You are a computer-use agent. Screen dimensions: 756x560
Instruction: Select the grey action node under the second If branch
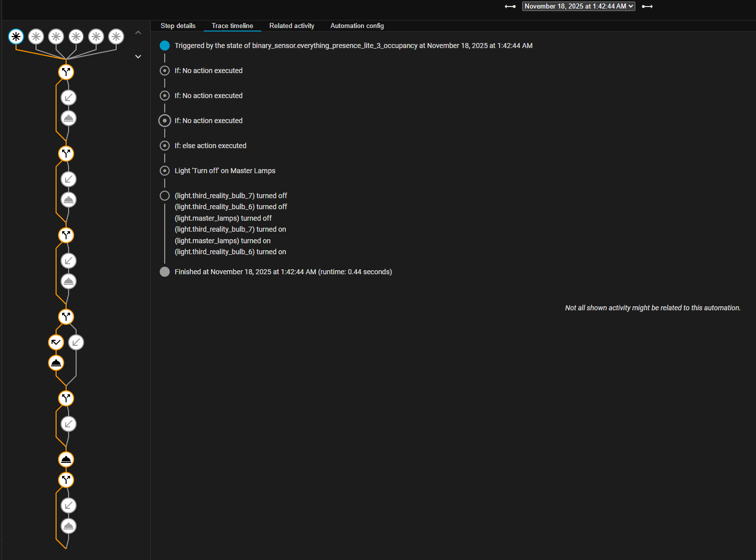tap(69, 200)
